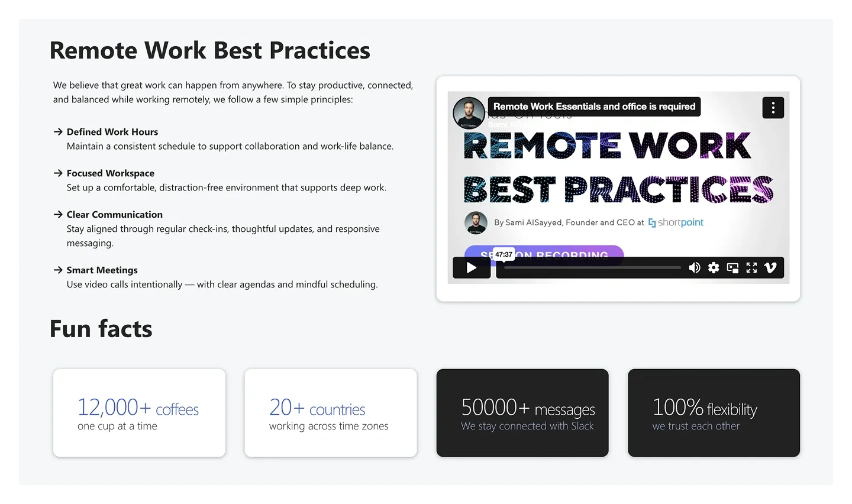
Task: Click the 'Remote Work Best Practices' page title
Action: (210, 51)
